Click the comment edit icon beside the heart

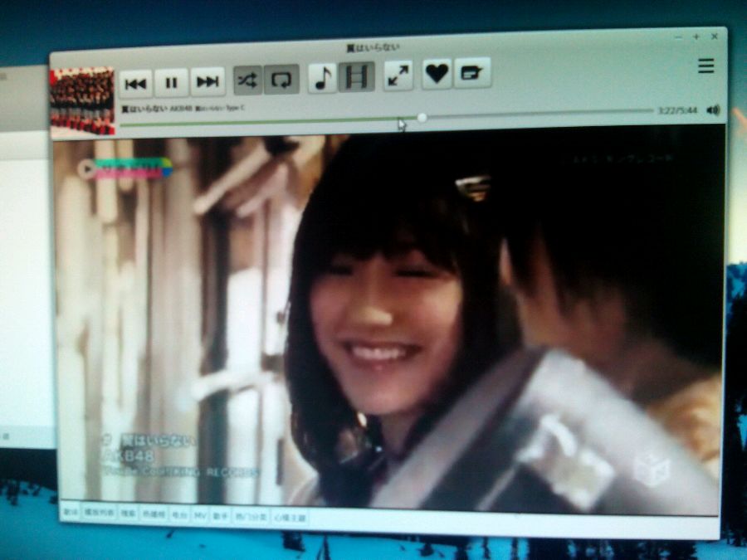tap(472, 73)
